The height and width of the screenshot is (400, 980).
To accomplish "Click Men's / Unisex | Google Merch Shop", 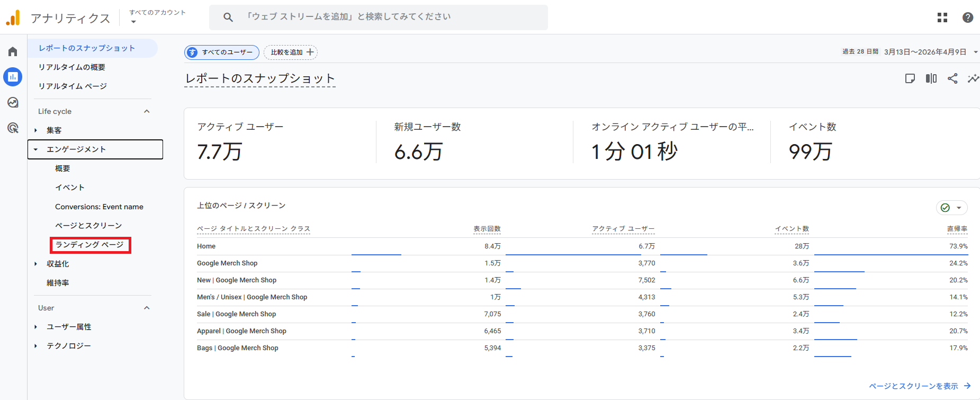I will (x=582, y=297).
